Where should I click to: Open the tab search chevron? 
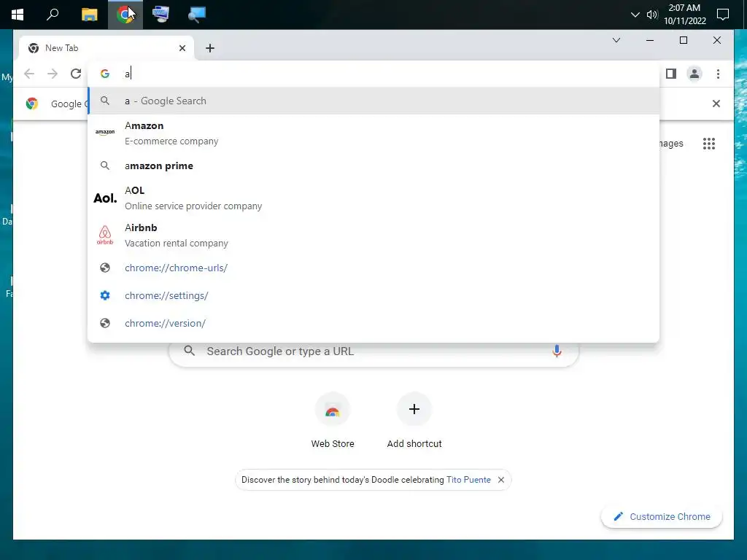point(616,40)
